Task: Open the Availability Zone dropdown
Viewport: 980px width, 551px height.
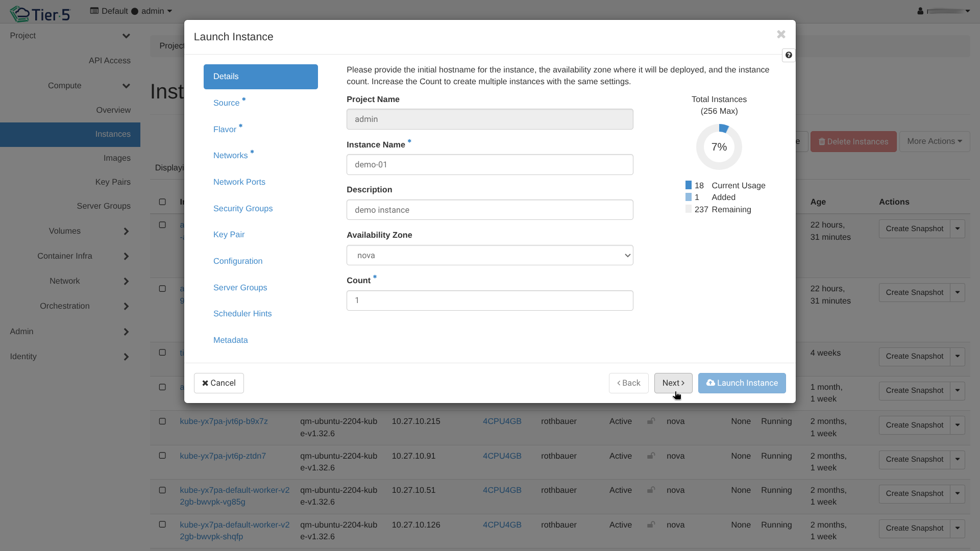Action: pos(489,255)
